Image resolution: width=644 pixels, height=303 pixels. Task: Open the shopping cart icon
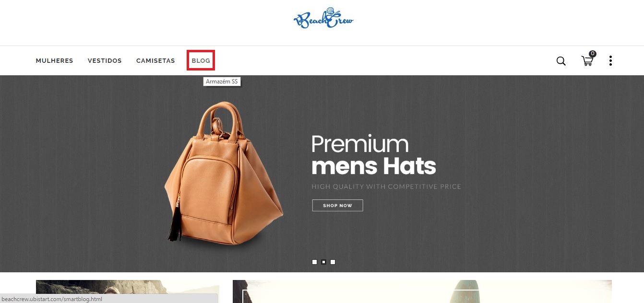(x=587, y=61)
